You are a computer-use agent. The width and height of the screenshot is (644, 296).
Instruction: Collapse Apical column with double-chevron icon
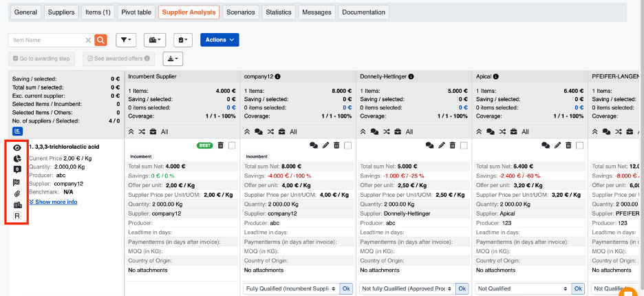coord(479,132)
